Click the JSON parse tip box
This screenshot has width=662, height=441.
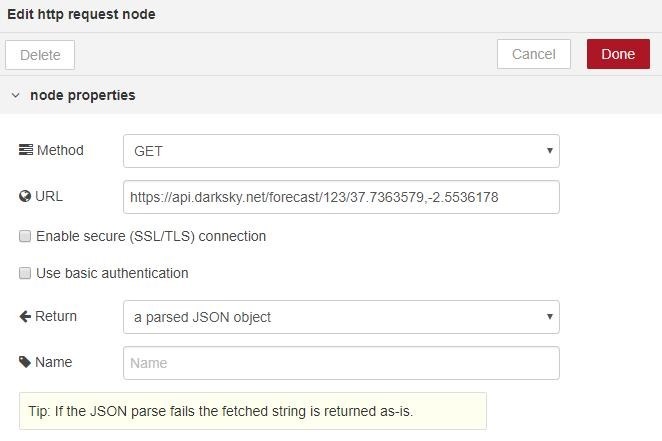click(253, 411)
